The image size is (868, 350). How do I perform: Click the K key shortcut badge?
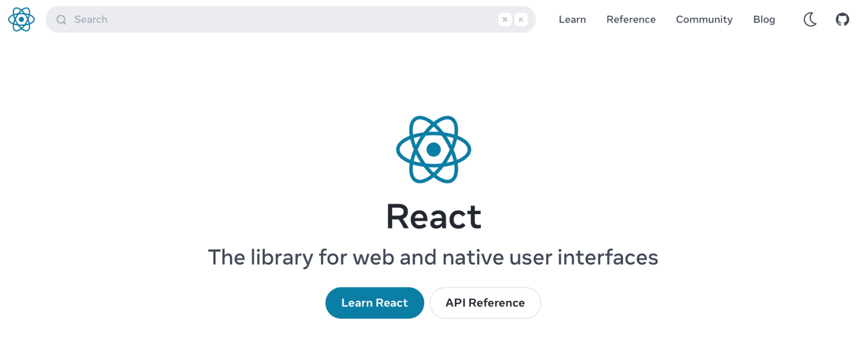click(x=521, y=20)
